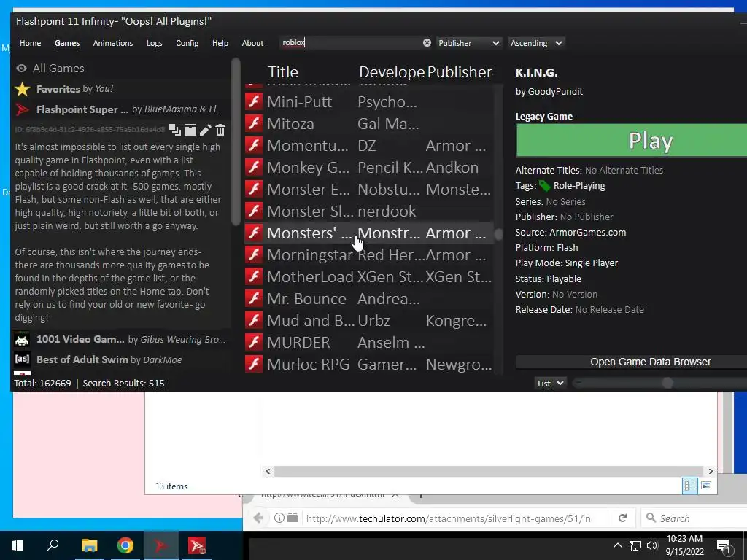The width and height of the screenshot is (747, 560).
Task: Open File Explorer from the taskbar
Action: (x=89, y=545)
